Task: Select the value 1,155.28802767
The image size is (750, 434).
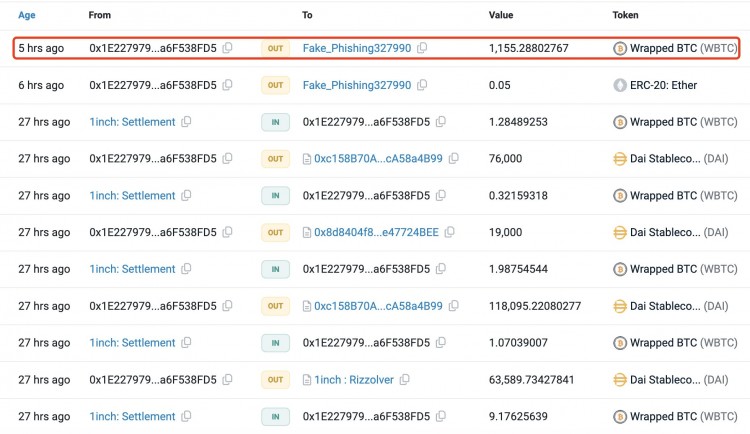Action: tap(529, 48)
